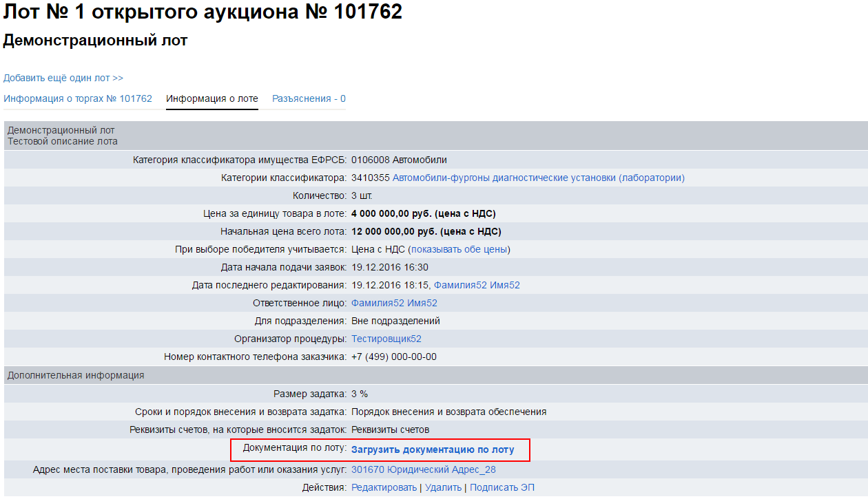
Task: Click "Подписать ЭП" action link
Action: coord(502,487)
